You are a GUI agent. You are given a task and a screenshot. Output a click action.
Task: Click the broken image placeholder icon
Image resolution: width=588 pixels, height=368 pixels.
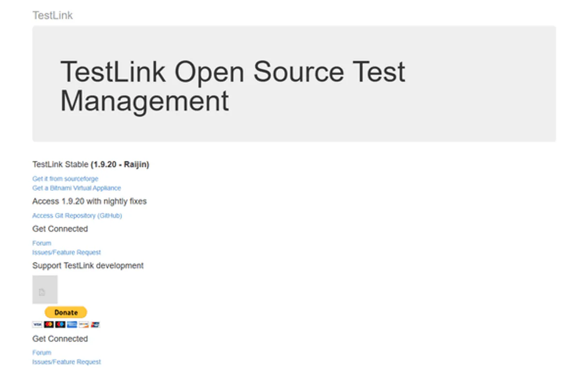[45, 290]
